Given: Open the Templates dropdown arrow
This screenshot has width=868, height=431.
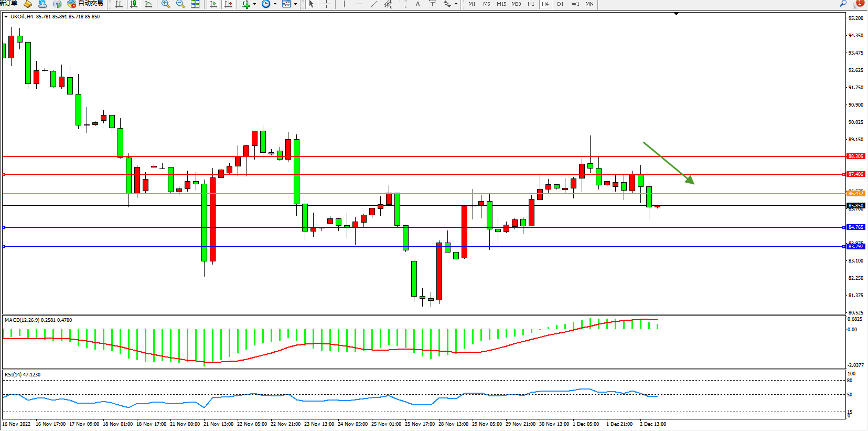Looking at the screenshot, I should point(295,4).
